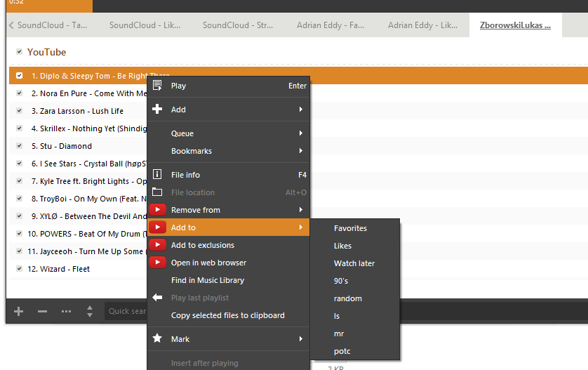Viewport: 588px width, 370px height.
Task: Expand the Queue submenu arrow
Action: (301, 133)
